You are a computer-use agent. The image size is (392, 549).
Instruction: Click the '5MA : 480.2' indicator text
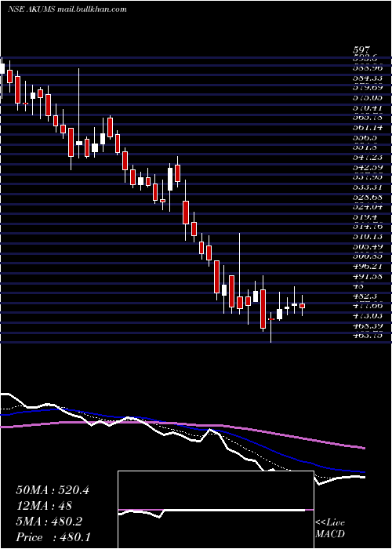click(49, 522)
